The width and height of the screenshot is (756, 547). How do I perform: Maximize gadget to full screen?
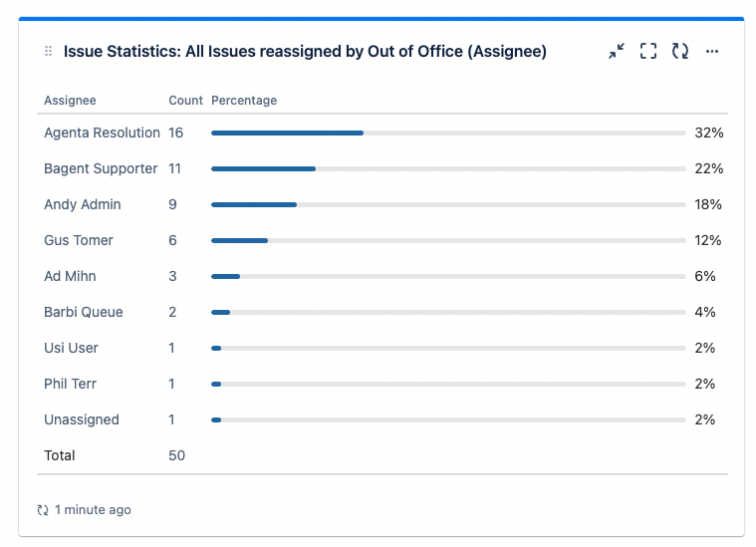click(648, 51)
